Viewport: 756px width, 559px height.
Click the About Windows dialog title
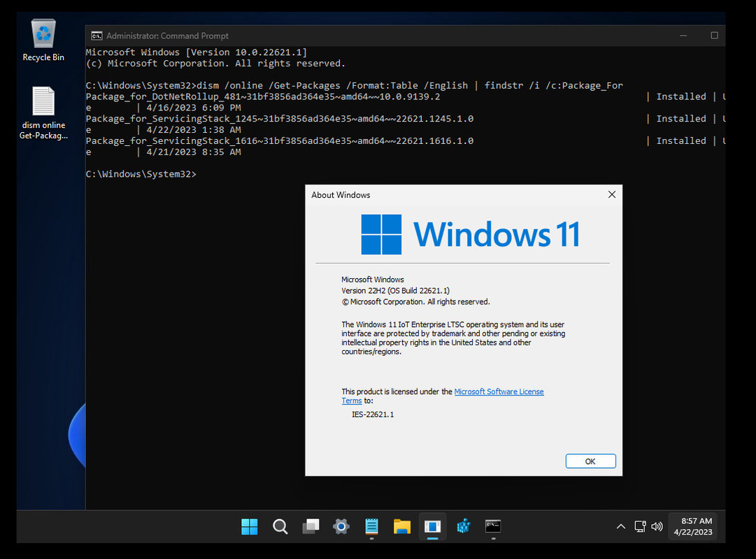tap(341, 195)
